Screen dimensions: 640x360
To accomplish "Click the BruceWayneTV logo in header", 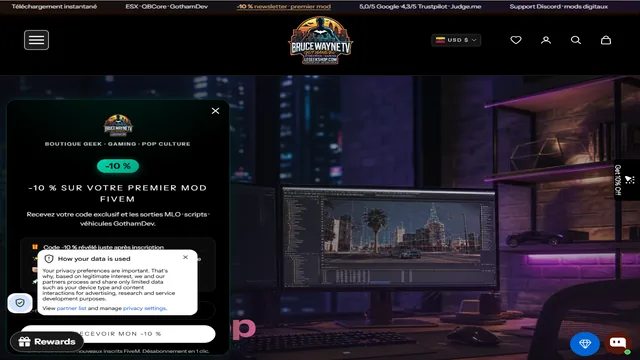I will pos(320,41).
